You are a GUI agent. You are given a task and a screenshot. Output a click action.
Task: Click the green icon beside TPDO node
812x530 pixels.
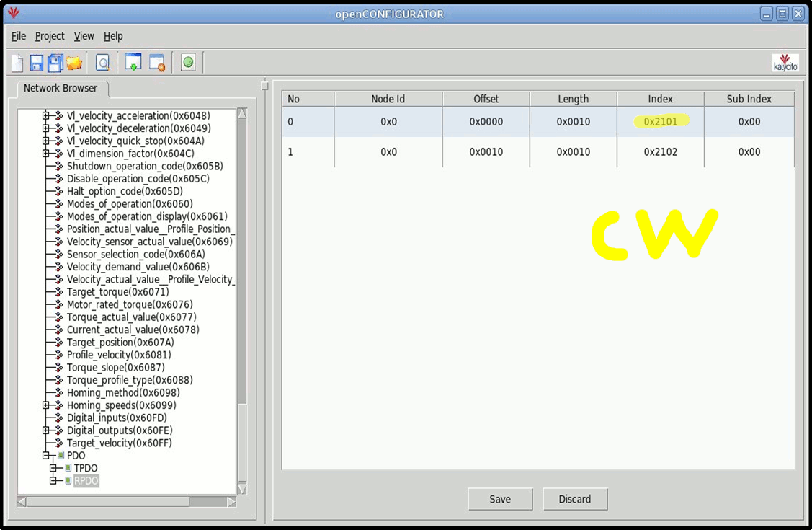click(68, 469)
